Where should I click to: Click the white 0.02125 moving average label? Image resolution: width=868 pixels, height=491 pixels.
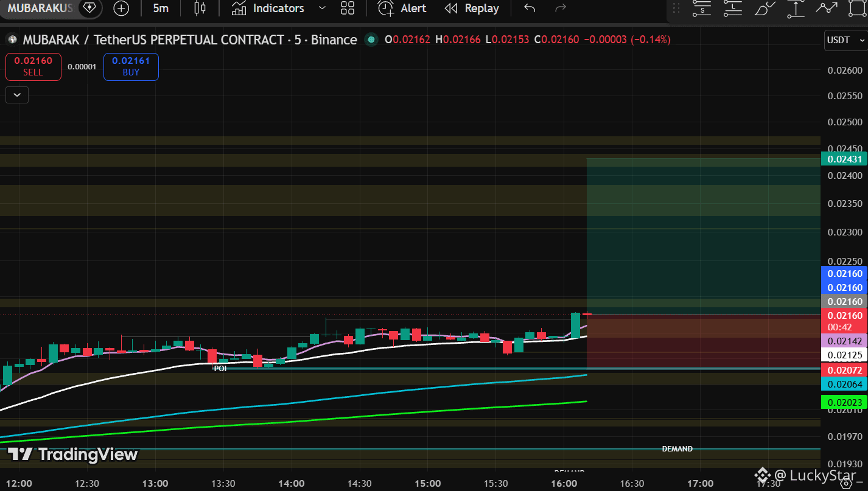click(844, 355)
